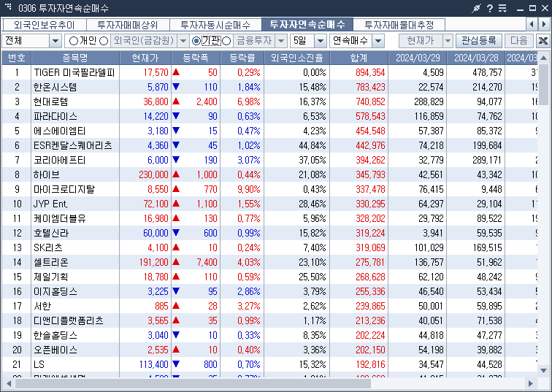Select the 파라다이스 stock name
The width and height of the screenshot is (552, 392).
pyautogui.click(x=55, y=116)
